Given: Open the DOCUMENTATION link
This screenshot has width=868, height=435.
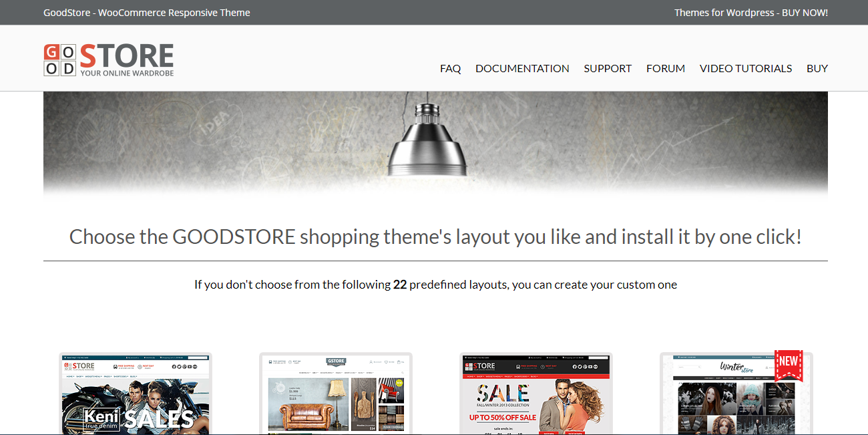Looking at the screenshot, I should 522,68.
